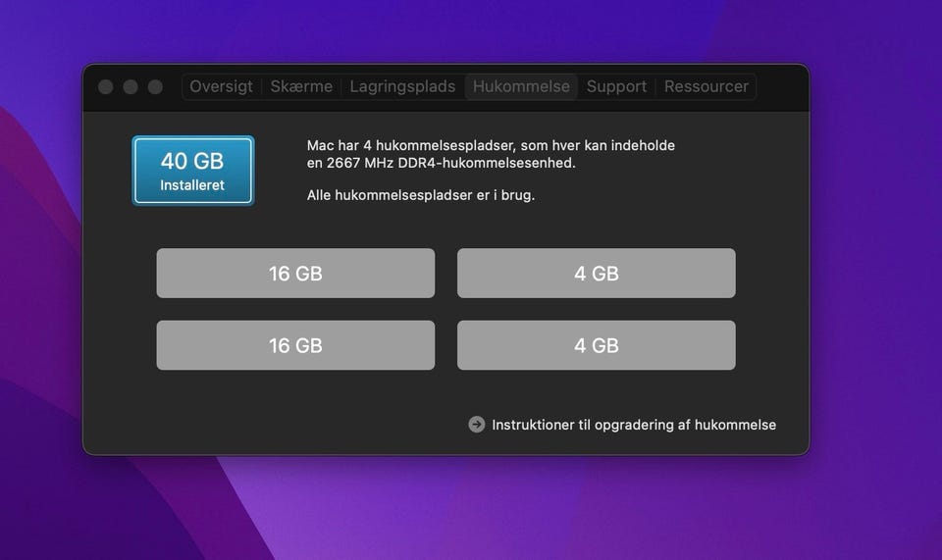Select the upper 4 GB memory slot

tap(596, 274)
